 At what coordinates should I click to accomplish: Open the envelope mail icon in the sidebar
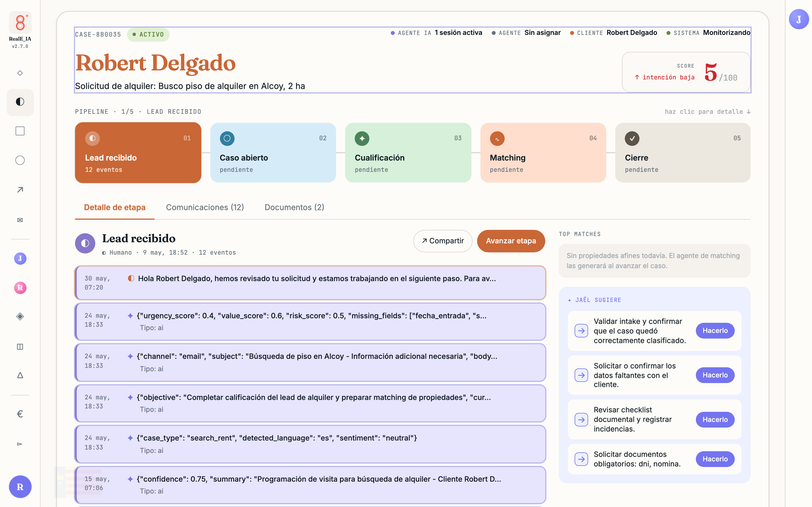point(20,220)
